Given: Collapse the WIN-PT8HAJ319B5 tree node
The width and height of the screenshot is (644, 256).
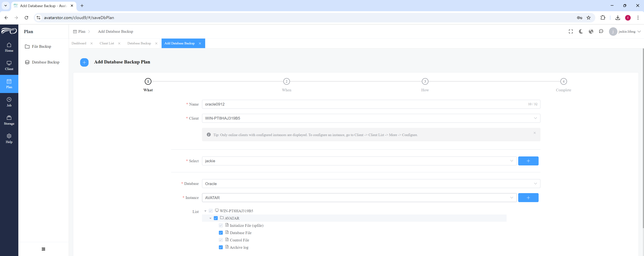Looking at the screenshot, I should click(x=205, y=211).
